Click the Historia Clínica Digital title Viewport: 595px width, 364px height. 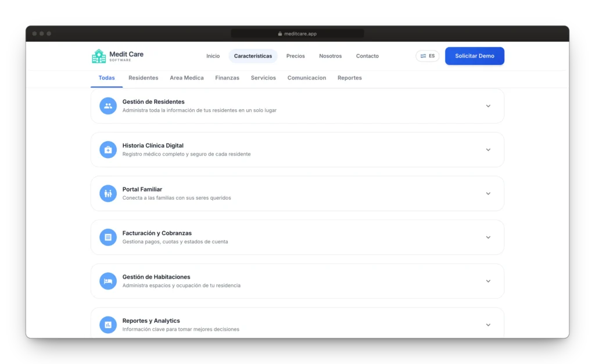(x=153, y=146)
